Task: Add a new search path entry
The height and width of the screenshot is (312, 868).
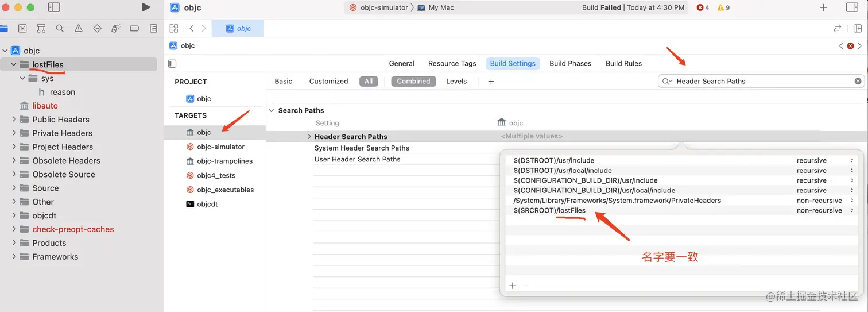Action: click(513, 286)
